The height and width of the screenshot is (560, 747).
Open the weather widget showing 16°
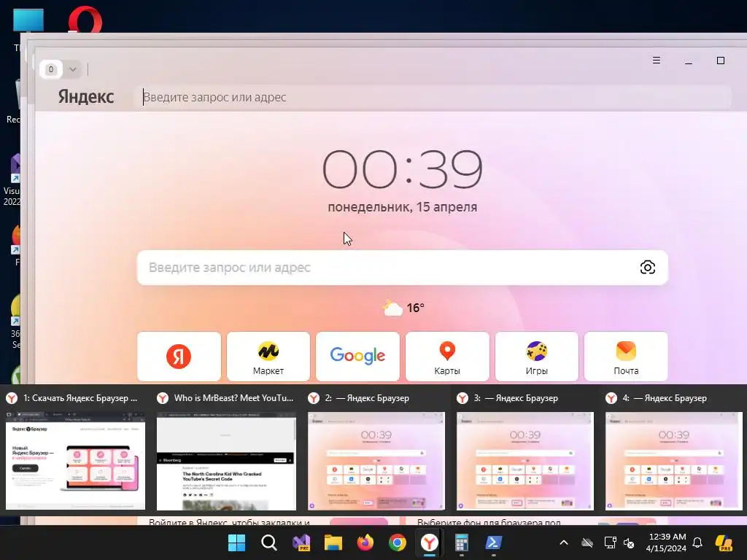(403, 308)
